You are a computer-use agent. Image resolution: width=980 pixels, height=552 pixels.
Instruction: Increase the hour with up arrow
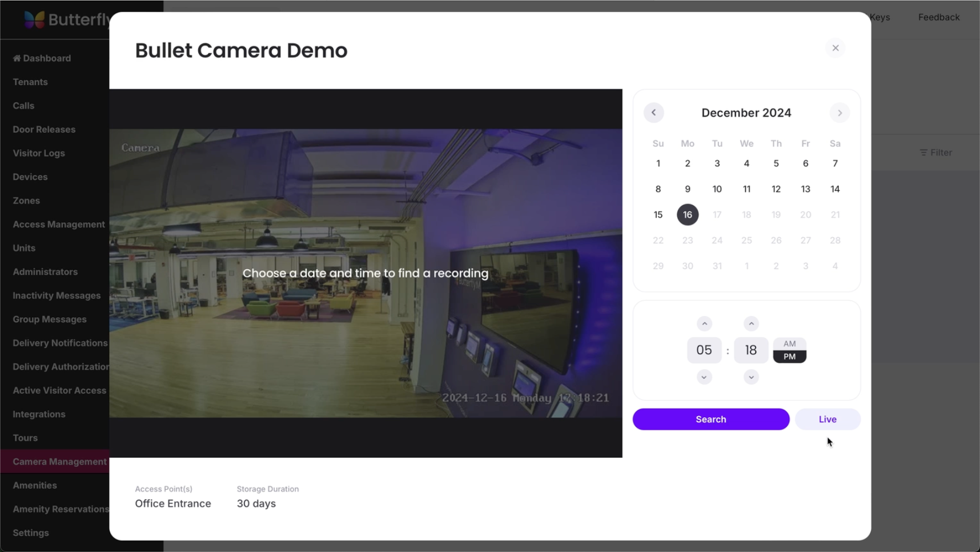704,324
